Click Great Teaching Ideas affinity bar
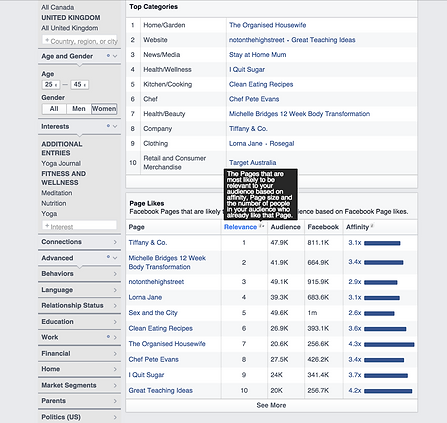The height and width of the screenshot is (423, 447). (388, 391)
